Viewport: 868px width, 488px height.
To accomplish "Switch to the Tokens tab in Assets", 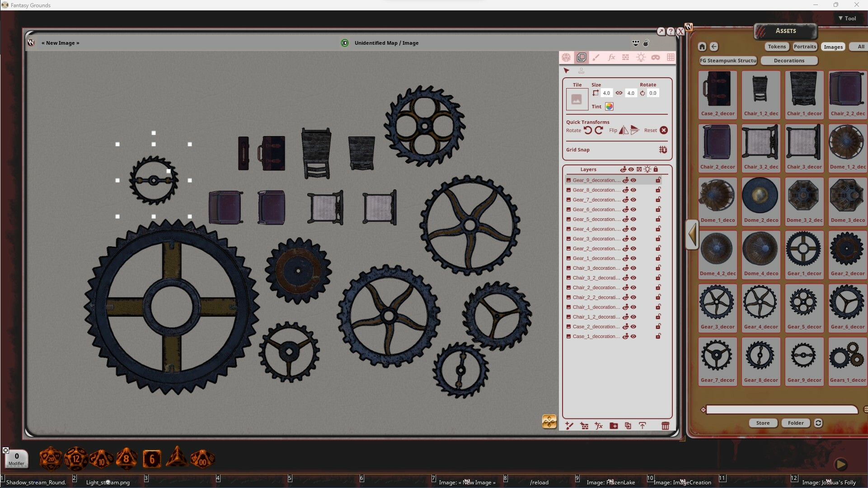I will point(776,47).
